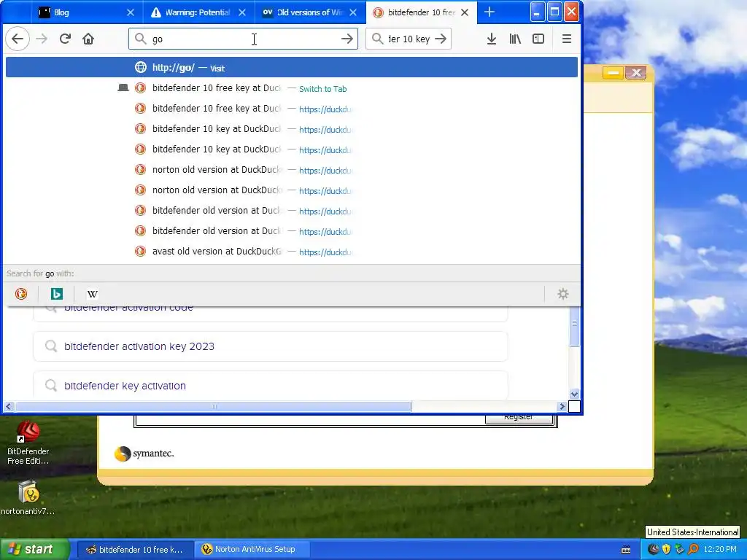Image resolution: width=747 pixels, height=560 pixels.
Task: Reload the current page
Action: [x=65, y=39]
